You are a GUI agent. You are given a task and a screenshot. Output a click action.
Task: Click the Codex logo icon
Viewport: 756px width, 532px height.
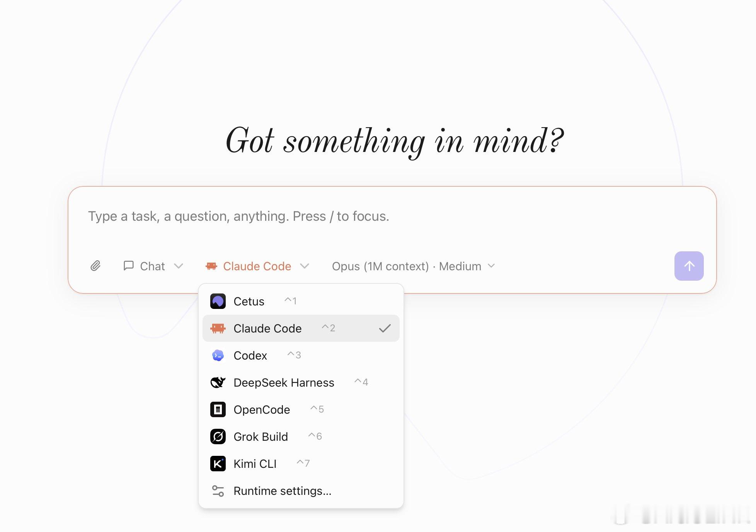[x=218, y=355]
